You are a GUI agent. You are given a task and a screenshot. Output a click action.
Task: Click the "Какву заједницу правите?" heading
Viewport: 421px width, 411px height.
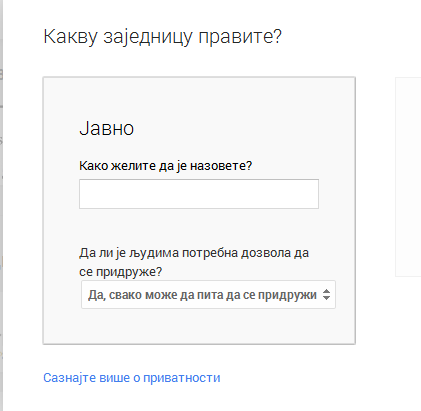162,37
